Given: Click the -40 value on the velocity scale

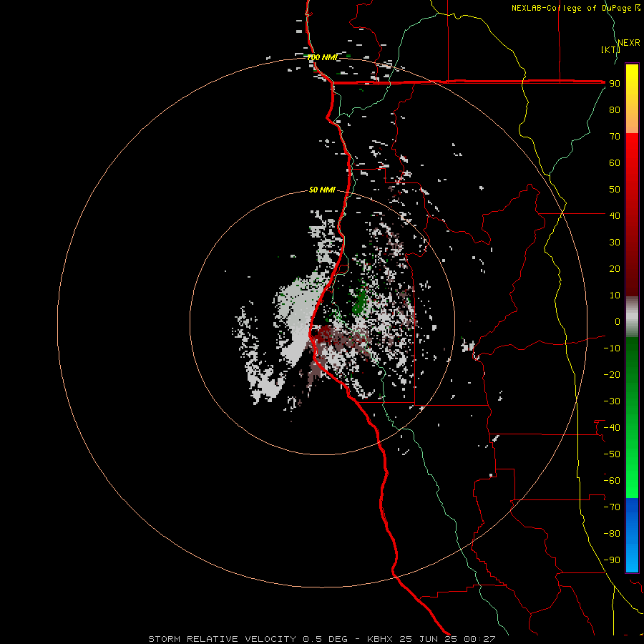Looking at the screenshot, I should click(612, 428).
